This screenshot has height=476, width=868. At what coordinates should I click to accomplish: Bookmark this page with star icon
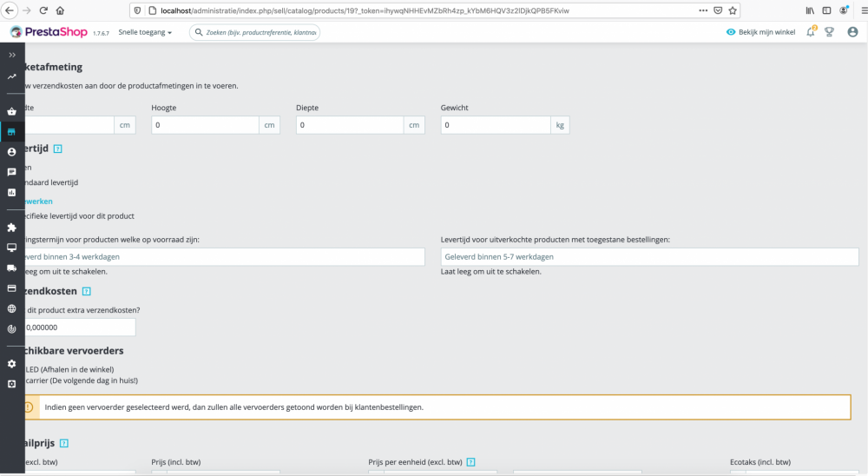[x=733, y=10]
